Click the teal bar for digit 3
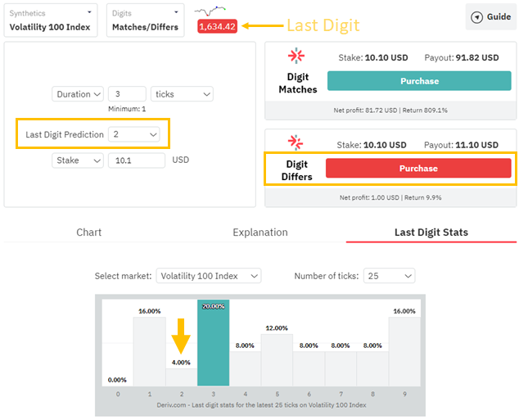The height and width of the screenshot is (420, 519). [213, 342]
